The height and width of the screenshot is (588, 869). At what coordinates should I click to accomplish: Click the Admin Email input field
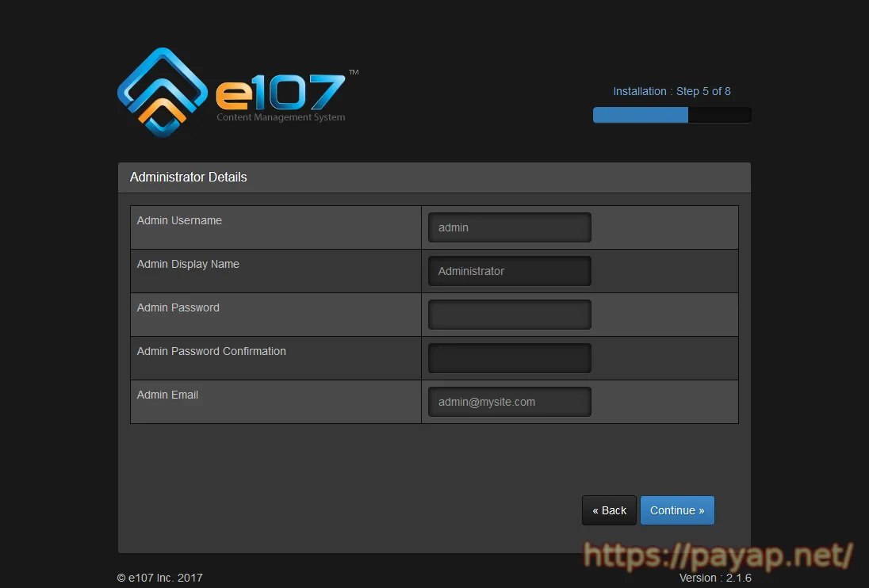pyautogui.click(x=509, y=402)
